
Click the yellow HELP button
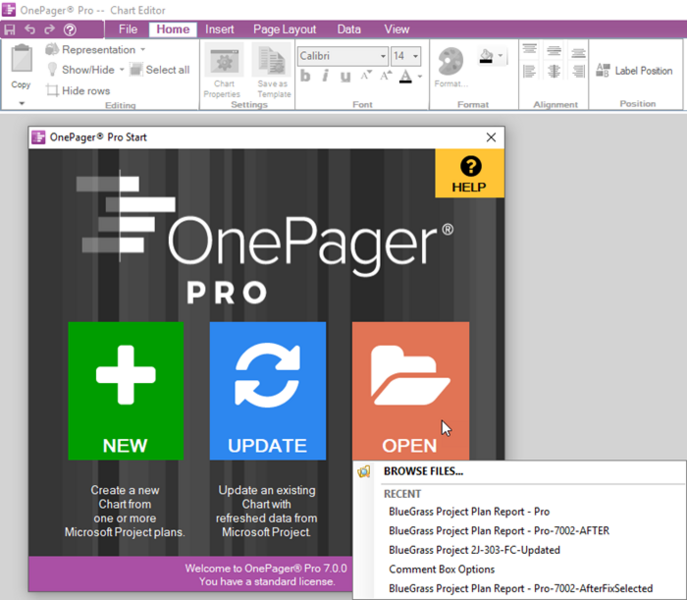pyautogui.click(x=470, y=174)
